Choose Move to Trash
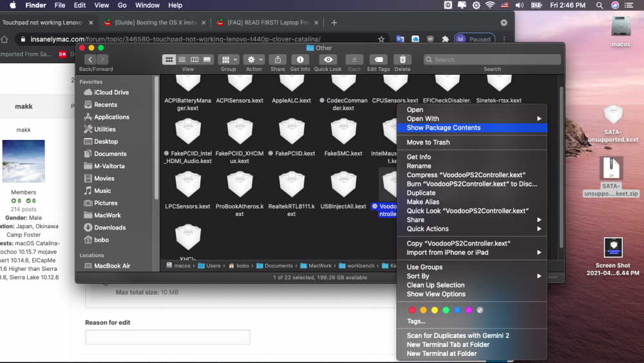The width and height of the screenshot is (644, 363). 472,142
